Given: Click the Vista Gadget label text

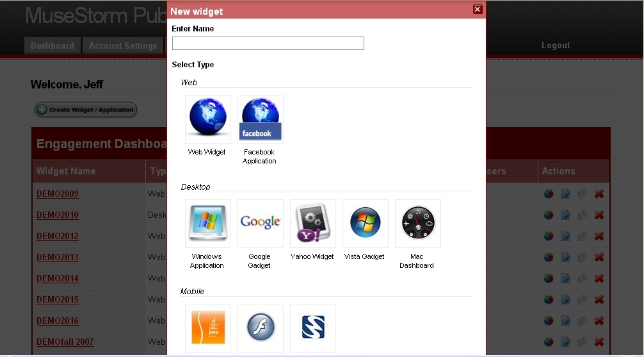Looking at the screenshot, I should pyautogui.click(x=364, y=256).
